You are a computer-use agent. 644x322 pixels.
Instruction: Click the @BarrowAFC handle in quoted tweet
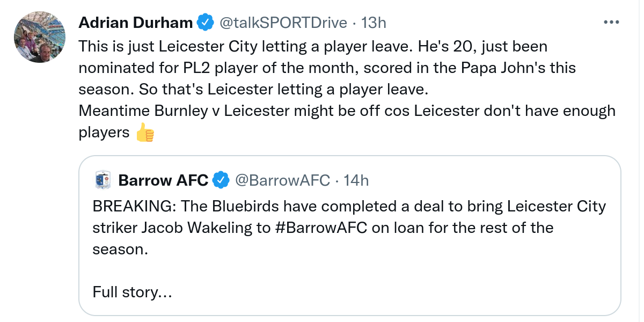pos(282,180)
